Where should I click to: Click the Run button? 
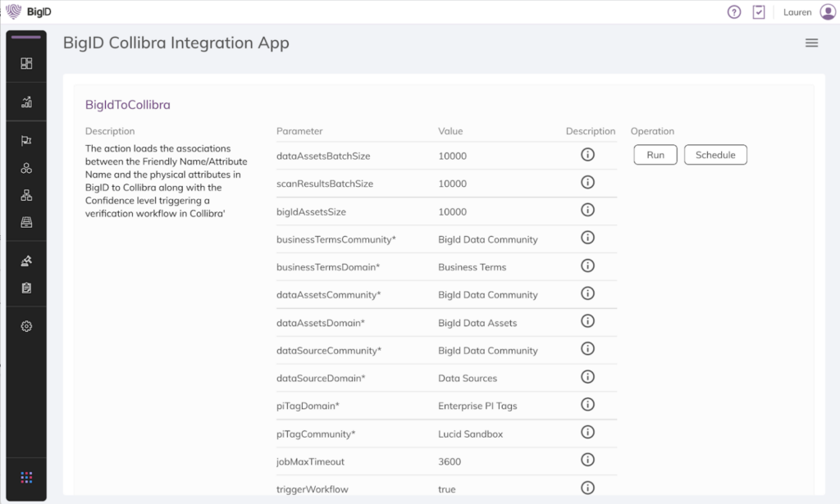pos(655,155)
